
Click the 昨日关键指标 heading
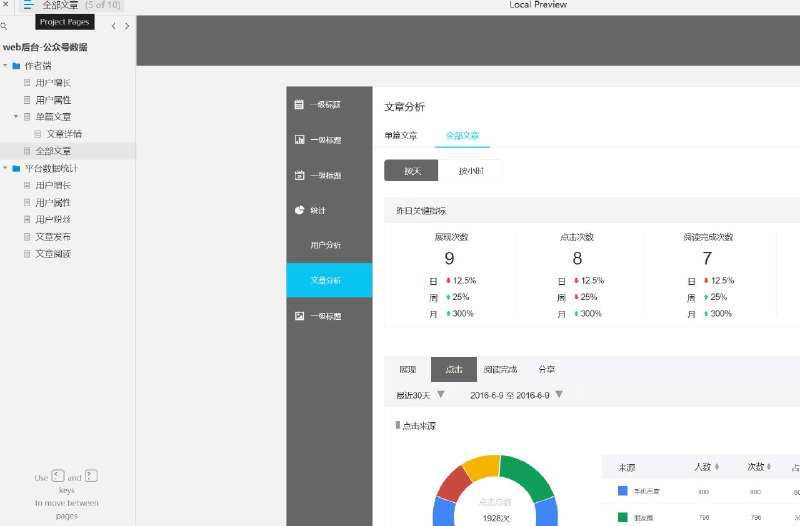coord(421,211)
